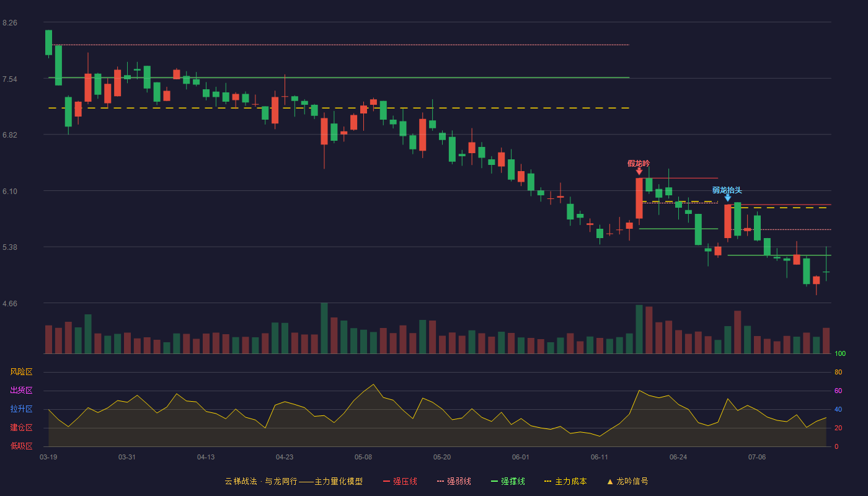
Task: Select the 拉升区 zone label
Action: (21, 409)
